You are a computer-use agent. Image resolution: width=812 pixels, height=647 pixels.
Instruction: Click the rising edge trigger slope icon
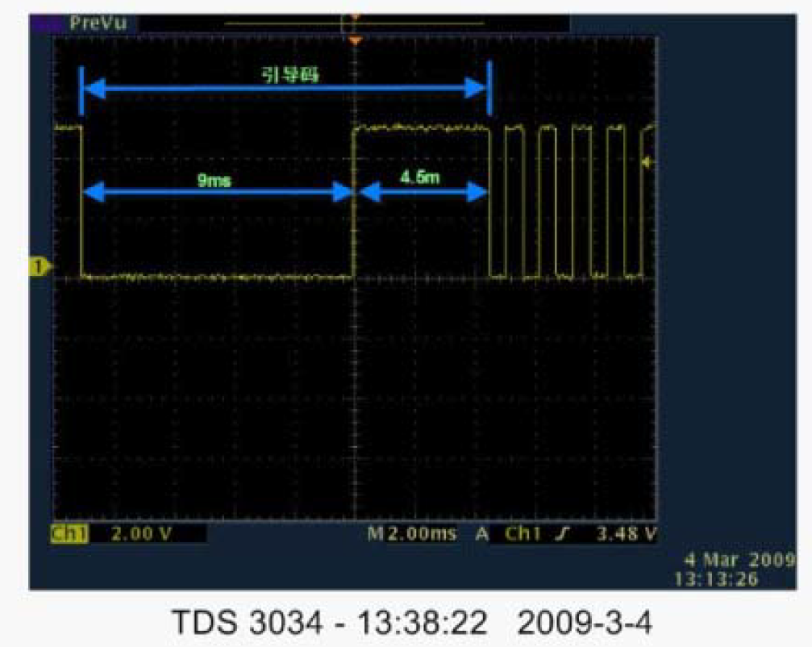pos(564,533)
